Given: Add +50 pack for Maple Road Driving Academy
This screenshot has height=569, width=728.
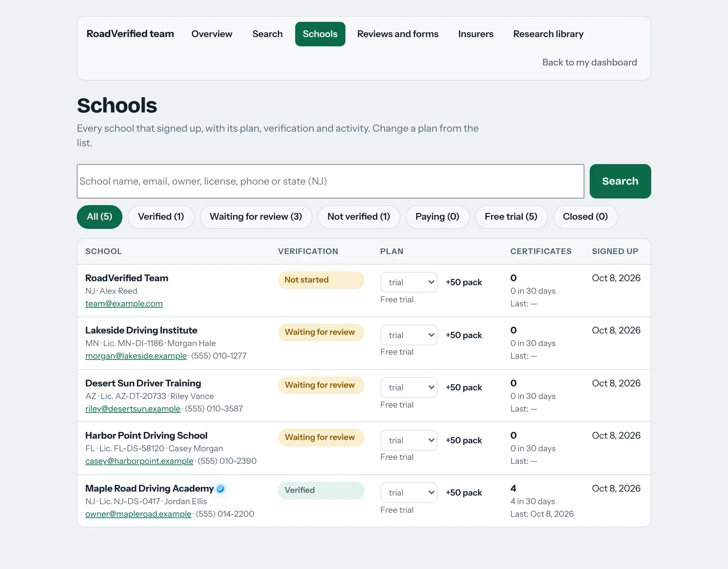Looking at the screenshot, I should pyautogui.click(x=464, y=493).
